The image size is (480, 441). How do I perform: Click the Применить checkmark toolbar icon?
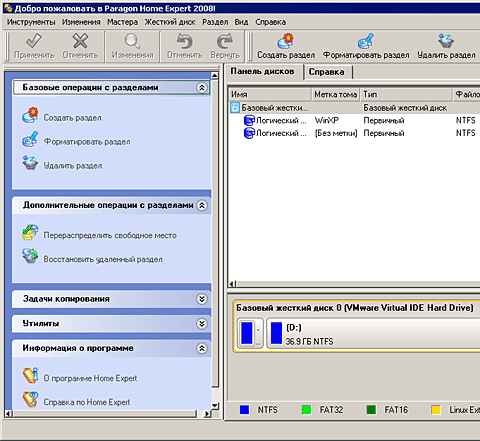point(34,41)
